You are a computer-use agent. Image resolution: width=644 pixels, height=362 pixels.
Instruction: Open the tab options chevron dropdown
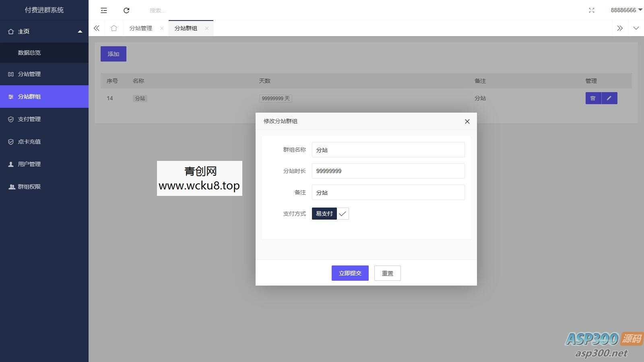[x=636, y=28]
